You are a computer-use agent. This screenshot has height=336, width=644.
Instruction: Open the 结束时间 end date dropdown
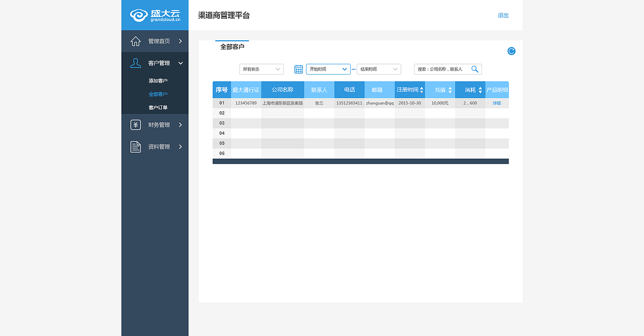[379, 69]
